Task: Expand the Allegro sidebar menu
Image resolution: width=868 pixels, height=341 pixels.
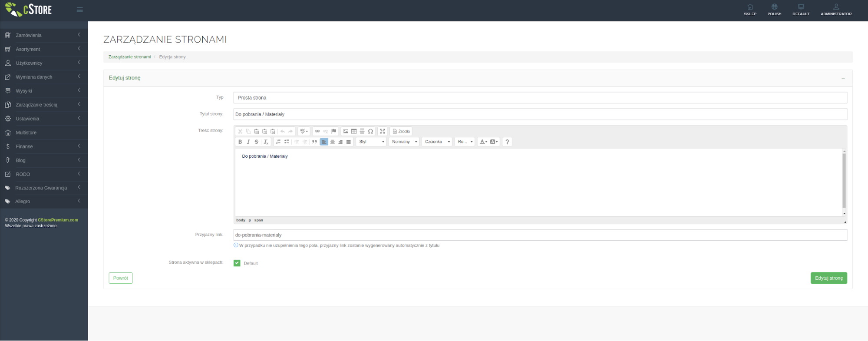Action: (x=44, y=202)
